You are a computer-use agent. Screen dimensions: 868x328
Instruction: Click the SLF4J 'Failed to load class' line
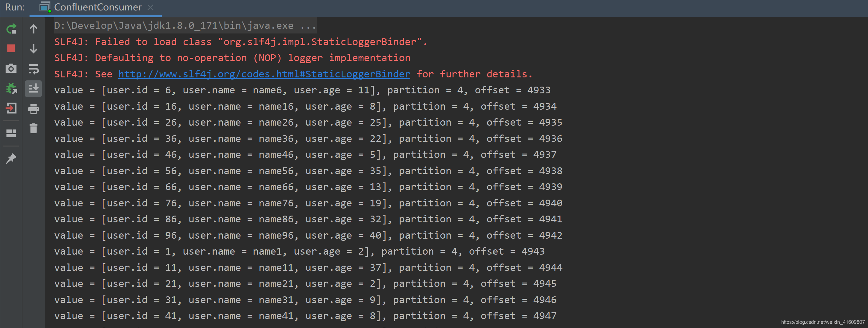241,42
